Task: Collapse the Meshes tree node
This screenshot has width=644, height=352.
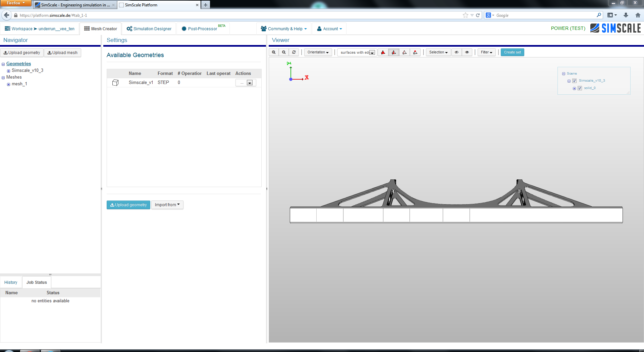Action: [3, 78]
